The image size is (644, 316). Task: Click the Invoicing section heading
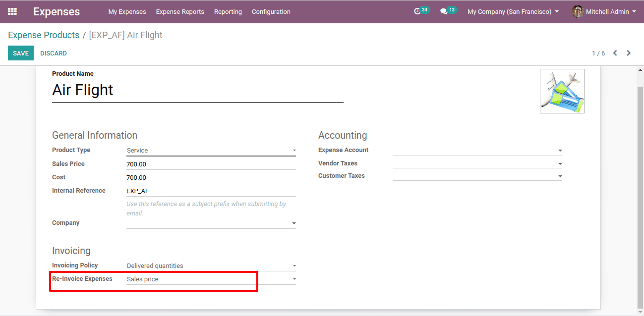pyautogui.click(x=71, y=251)
